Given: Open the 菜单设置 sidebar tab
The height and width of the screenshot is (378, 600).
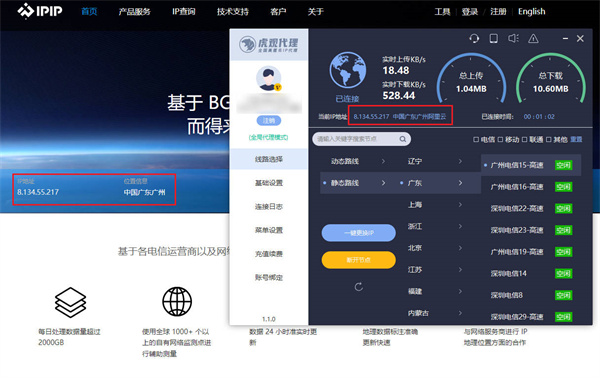Looking at the screenshot, I should (269, 230).
